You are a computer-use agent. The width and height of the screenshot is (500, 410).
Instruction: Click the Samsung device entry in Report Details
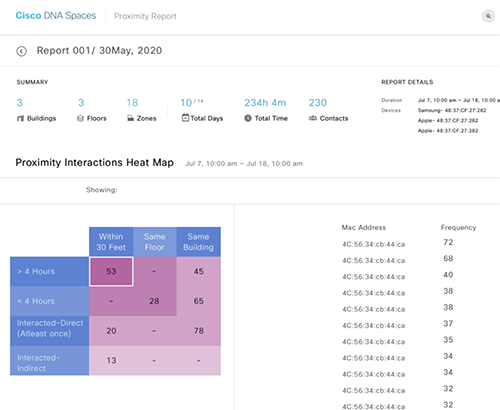[x=452, y=110]
